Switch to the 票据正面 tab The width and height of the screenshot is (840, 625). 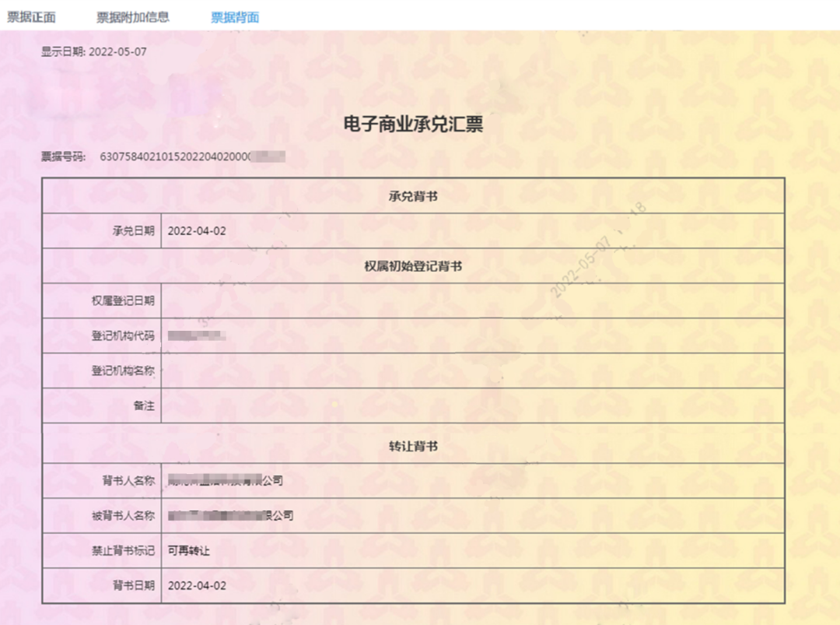point(31,17)
